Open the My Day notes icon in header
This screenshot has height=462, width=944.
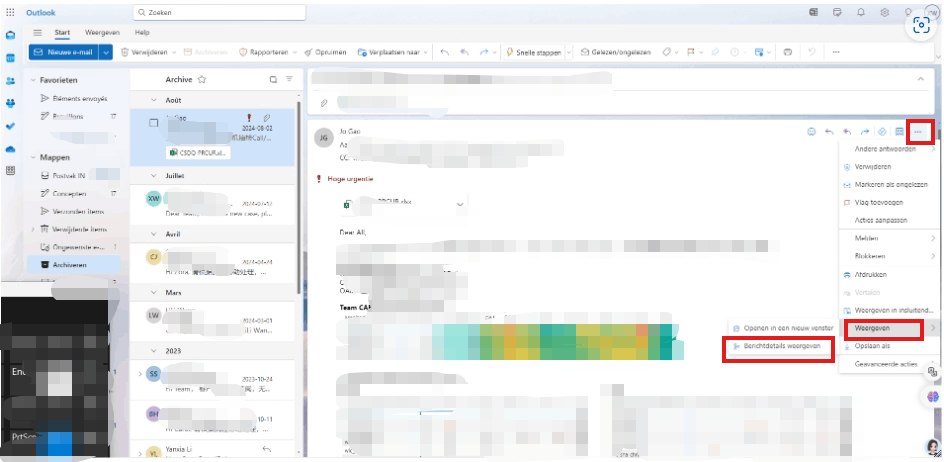[x=837, y=13]
